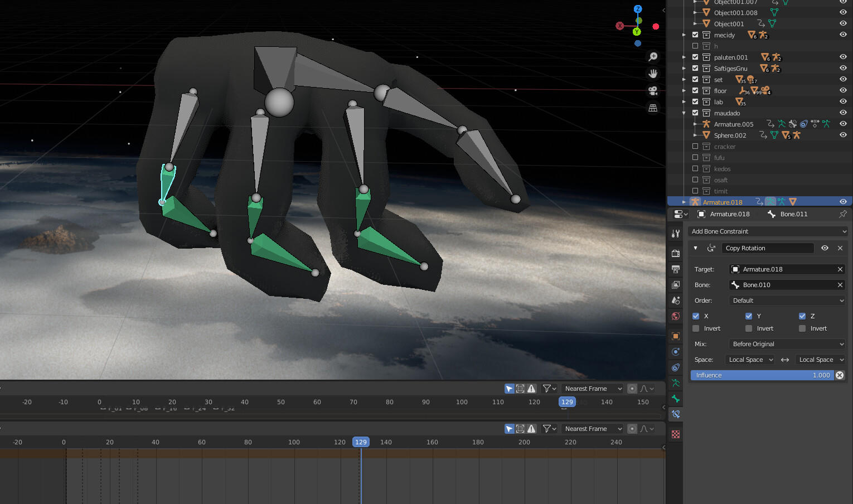The height and width of the screenshot is (504, 853).
Task: Uncheck the mecidy collection checkbox
Action: pyautogui.click(x=695, y=35)
